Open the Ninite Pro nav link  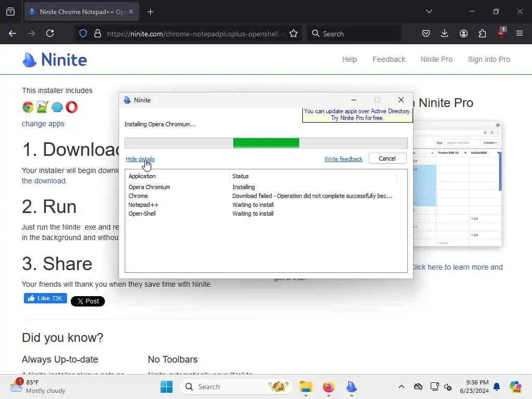pyautogui.click(x=436, y=59)
